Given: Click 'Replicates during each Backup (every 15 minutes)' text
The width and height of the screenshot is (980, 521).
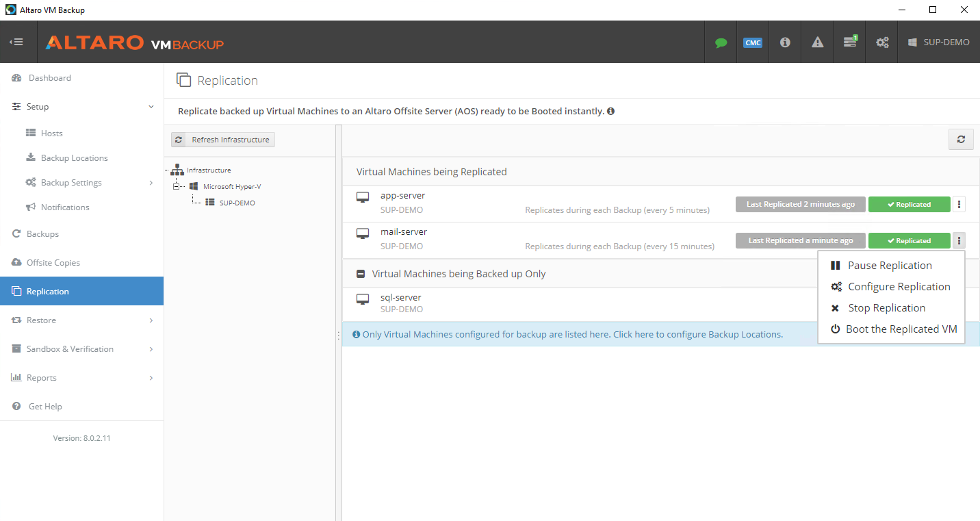Looking at the screenshot, I should tap(619, 246).
